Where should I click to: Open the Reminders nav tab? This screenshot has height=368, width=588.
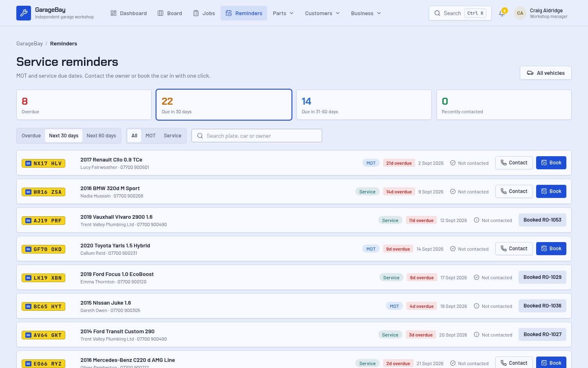point(244,13)
